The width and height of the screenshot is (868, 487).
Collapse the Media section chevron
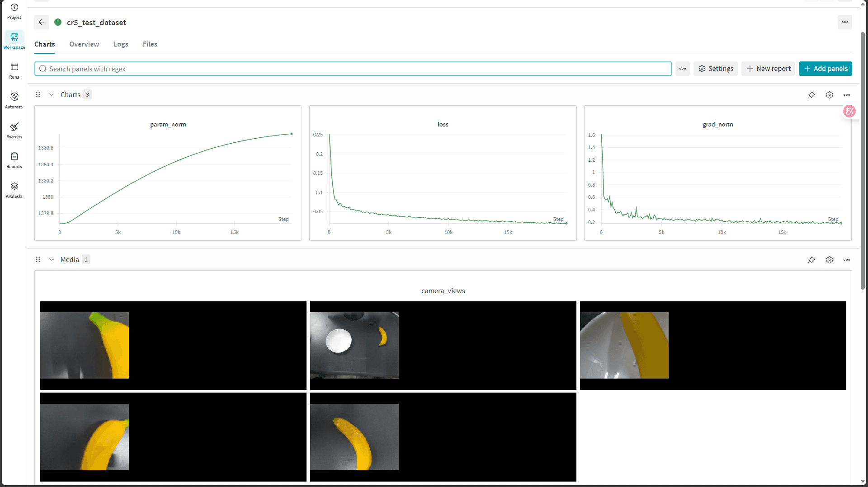point(52,260)
